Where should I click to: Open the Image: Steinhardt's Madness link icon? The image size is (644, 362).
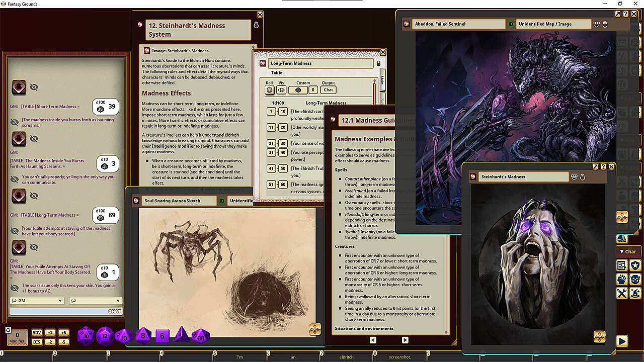tap(146, 50)
